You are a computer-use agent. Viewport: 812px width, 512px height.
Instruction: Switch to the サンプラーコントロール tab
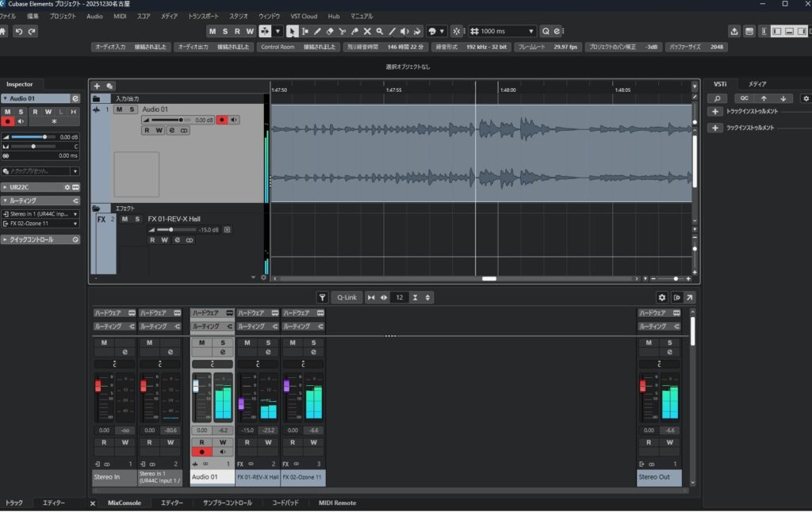click(x=227, y=503)
